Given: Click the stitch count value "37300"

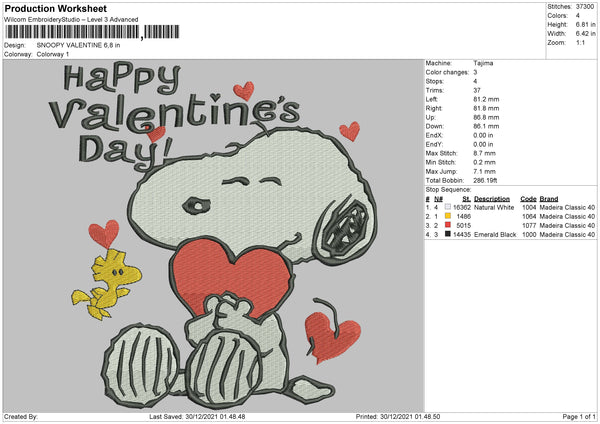Looking at the screenshot, I should tap(585, 7).
